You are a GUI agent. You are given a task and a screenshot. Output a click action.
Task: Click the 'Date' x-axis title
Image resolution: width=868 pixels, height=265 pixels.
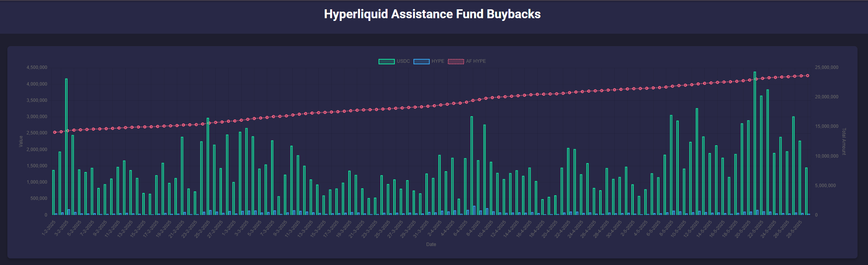431,244
